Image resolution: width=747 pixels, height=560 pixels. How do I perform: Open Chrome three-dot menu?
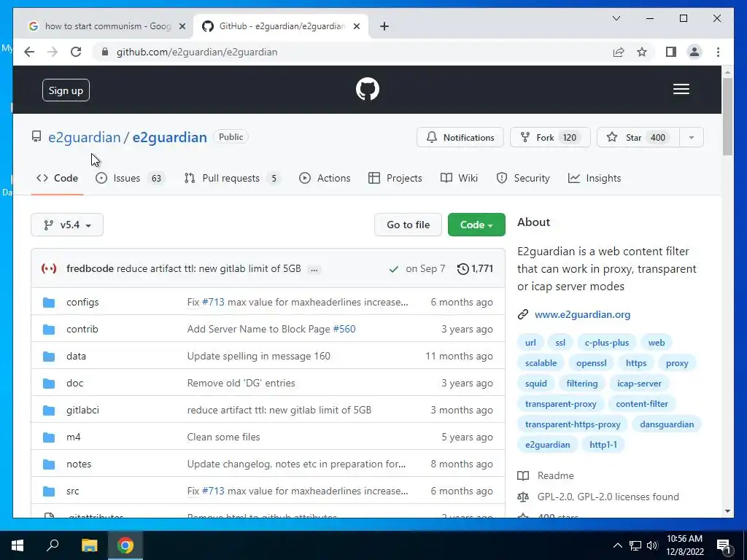click(x=718, y=52)
